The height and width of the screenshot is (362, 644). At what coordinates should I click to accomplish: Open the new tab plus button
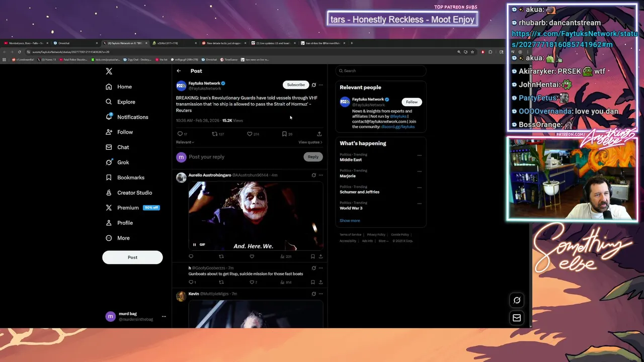point(352,43)
